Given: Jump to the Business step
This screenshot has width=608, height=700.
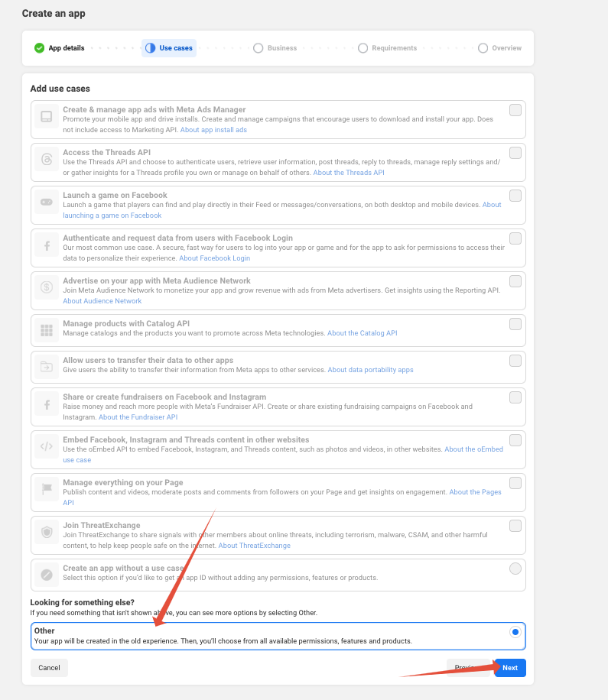Looking at the screenshot, I should click(275, 48).
